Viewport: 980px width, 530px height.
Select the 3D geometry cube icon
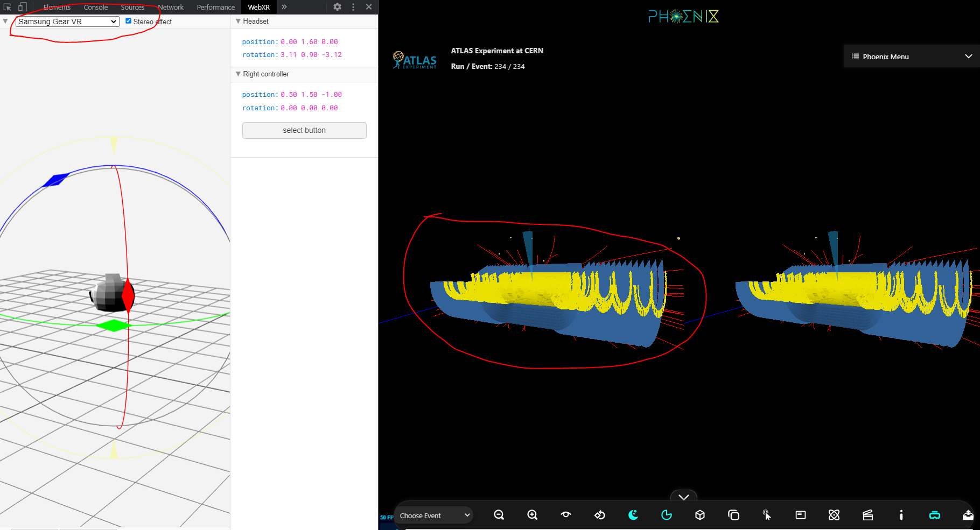coord(700,515)
